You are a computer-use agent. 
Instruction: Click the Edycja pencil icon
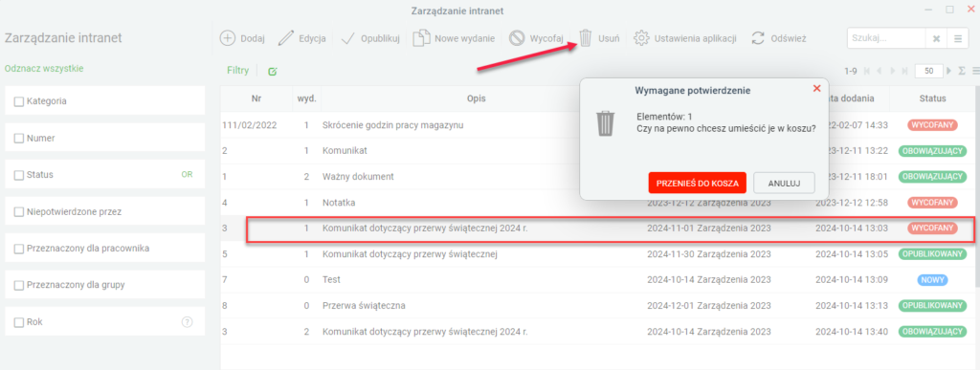point(285,38)
